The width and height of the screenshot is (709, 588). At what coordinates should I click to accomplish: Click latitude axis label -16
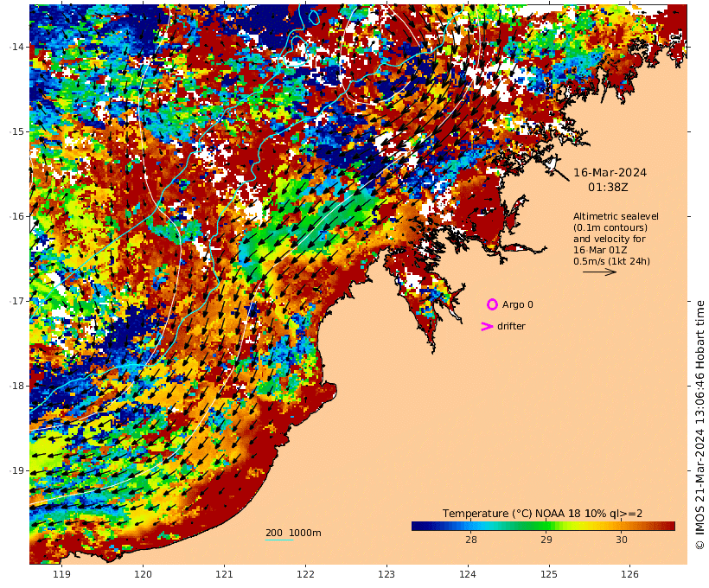click(16, 216)
